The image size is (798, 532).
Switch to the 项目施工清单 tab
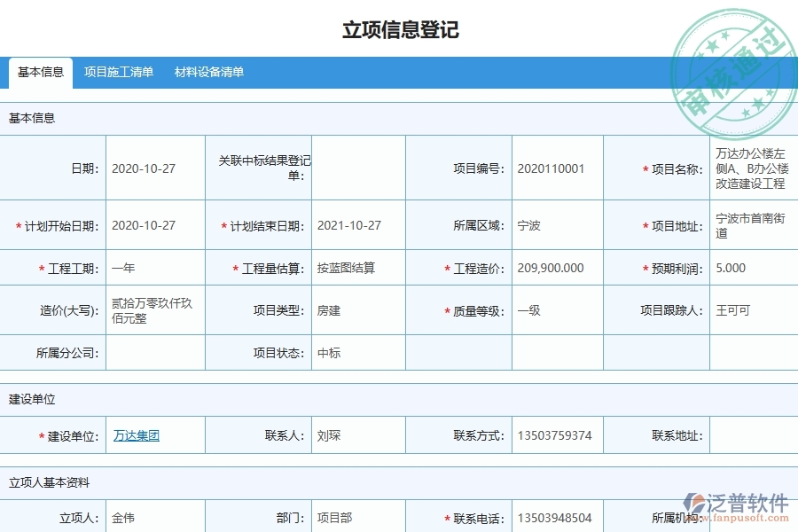click(x=118, y=73)
